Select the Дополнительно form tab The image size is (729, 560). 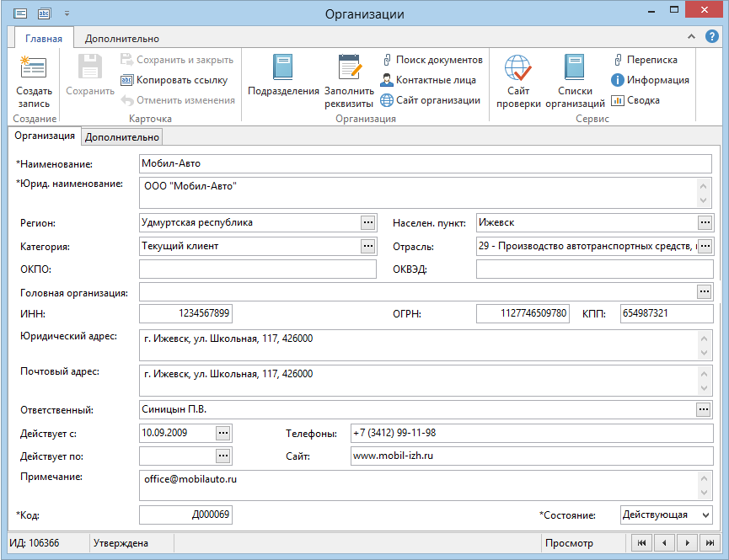pos(122,137)
